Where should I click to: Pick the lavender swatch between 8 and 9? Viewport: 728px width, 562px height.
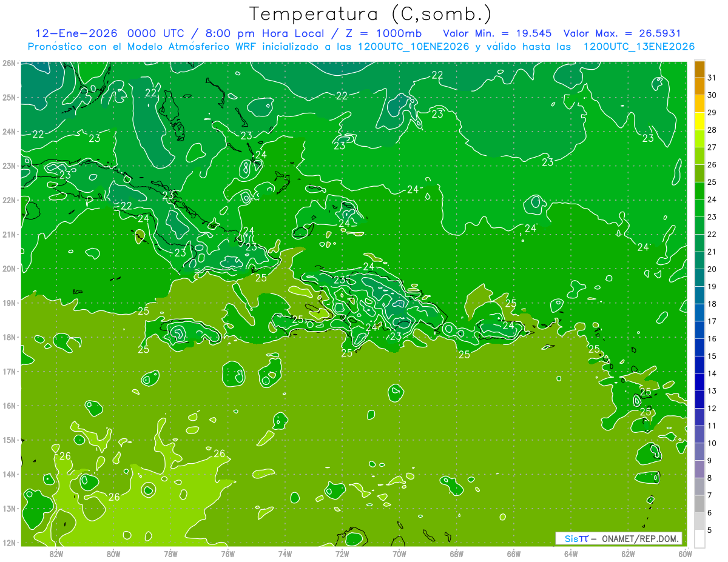699,469
